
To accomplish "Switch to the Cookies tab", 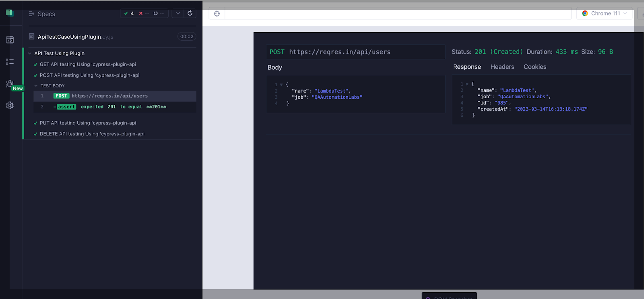I will [x=535, y=67].
